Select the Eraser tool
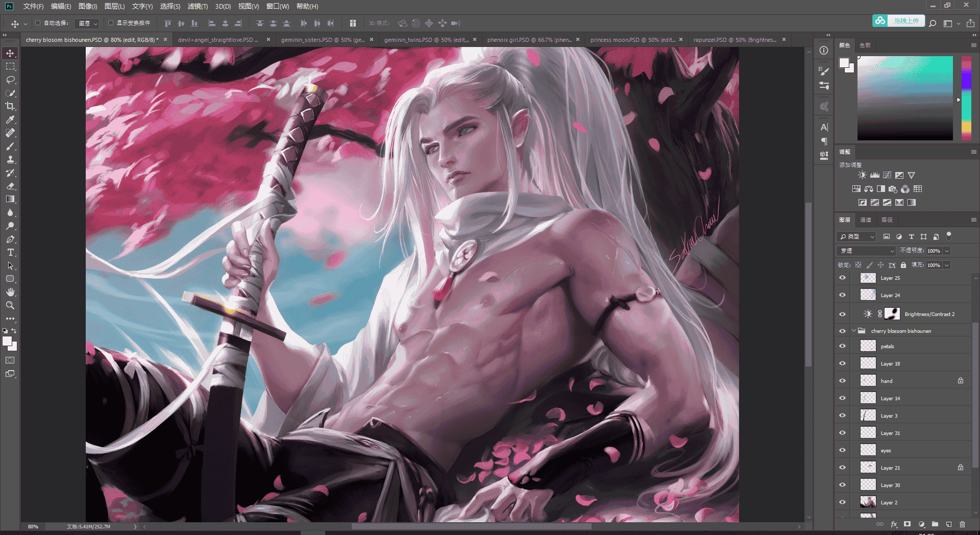Screen dimensions: 980x535 point(10,186)
